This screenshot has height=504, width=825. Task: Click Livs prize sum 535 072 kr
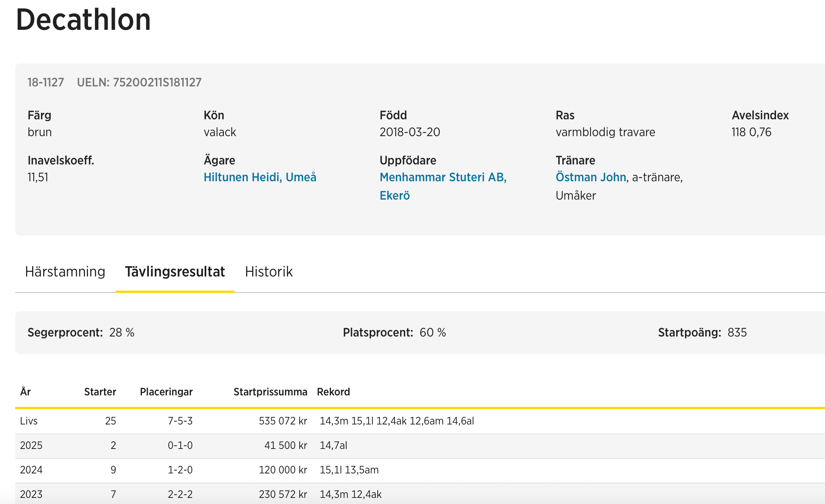(283, 421)
